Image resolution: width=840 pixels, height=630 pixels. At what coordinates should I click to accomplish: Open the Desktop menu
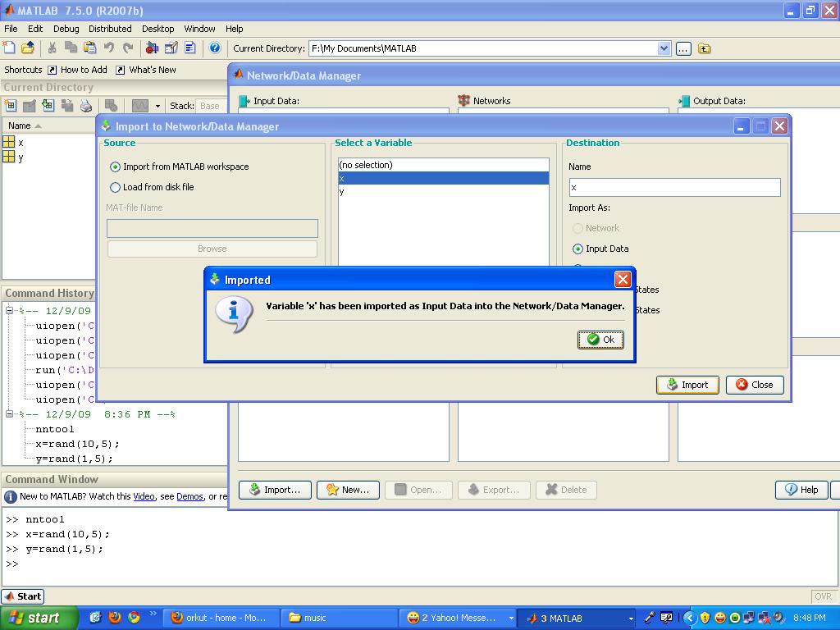pos(157,29)
